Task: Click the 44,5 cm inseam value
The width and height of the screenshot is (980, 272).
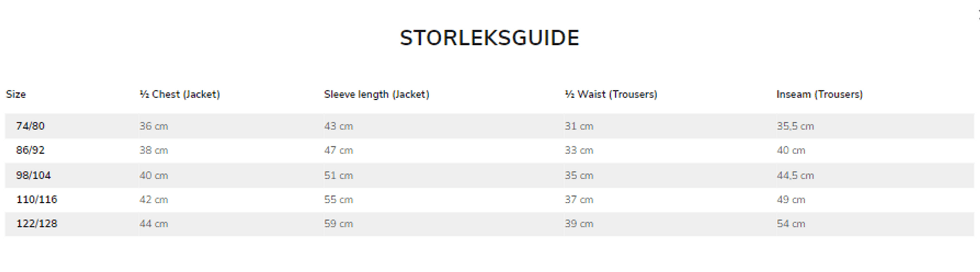Action: pyautogui.click(x=795, y=176)
